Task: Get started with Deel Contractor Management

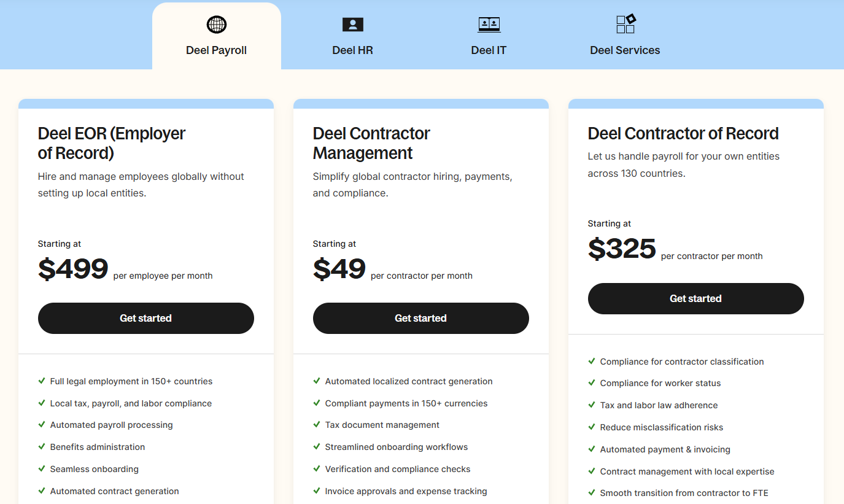Action: pos(421,318)
